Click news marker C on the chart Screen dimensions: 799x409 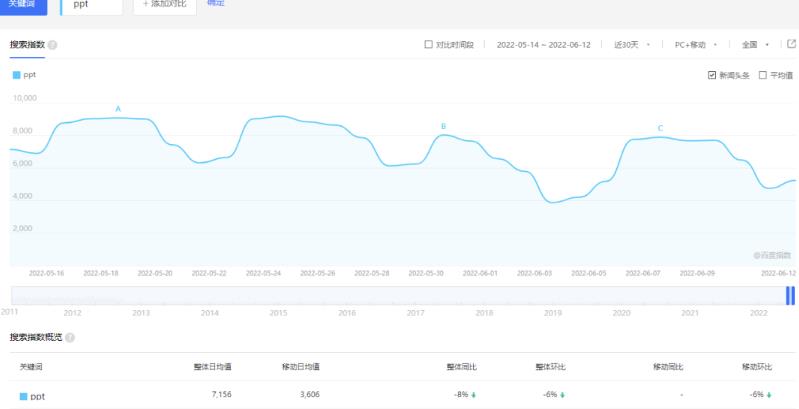pyautogui.click(x=660, y=128)
